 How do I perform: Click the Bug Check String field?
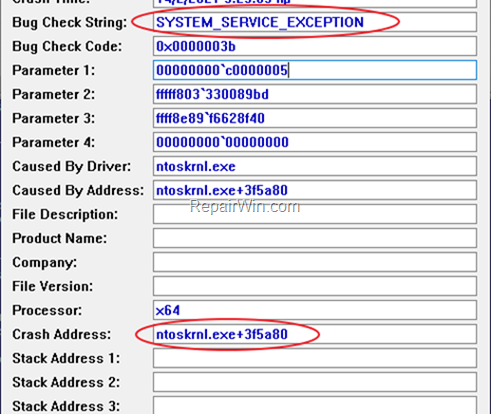coord(315,22)
